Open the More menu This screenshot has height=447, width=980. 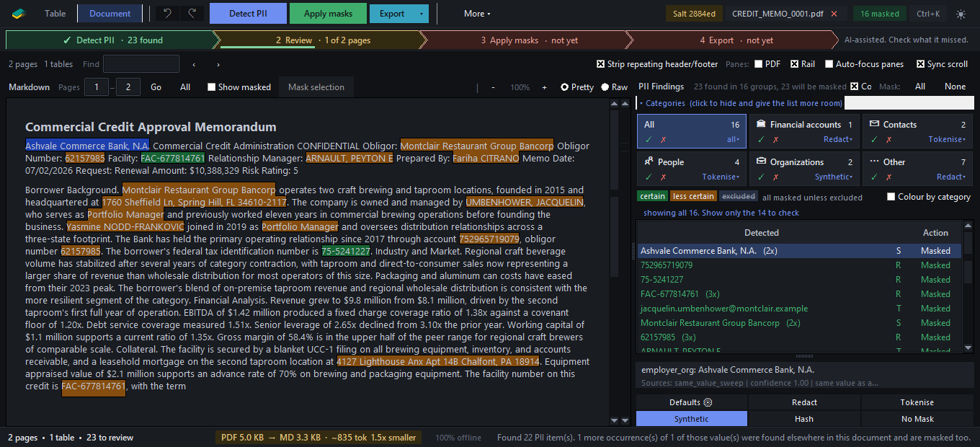point(477,14)
